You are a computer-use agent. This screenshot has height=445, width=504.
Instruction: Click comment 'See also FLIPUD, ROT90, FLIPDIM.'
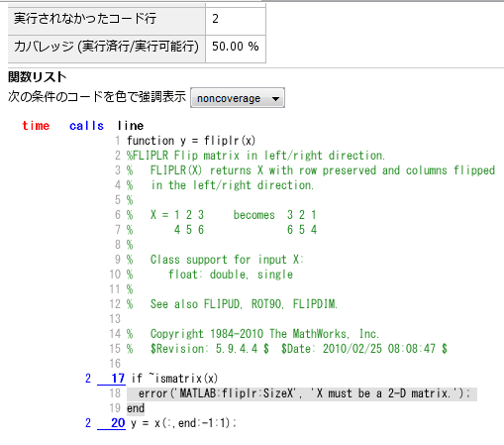tap(244, 304)
